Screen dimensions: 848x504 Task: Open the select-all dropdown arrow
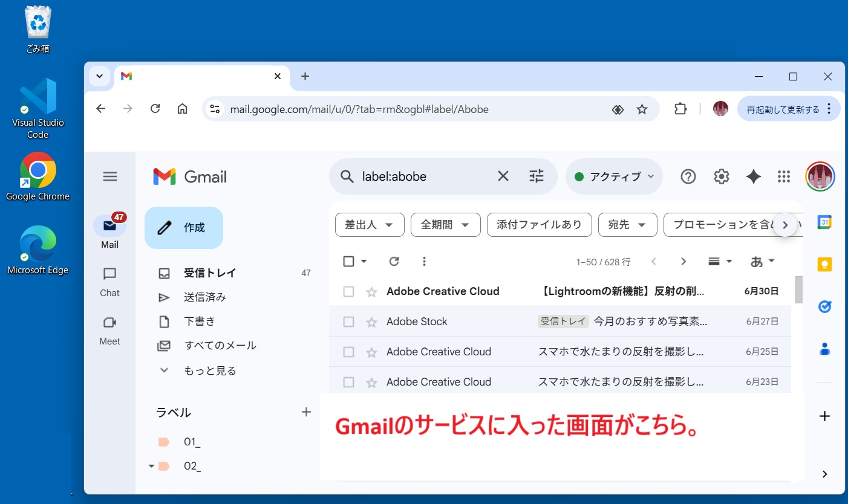364,262
